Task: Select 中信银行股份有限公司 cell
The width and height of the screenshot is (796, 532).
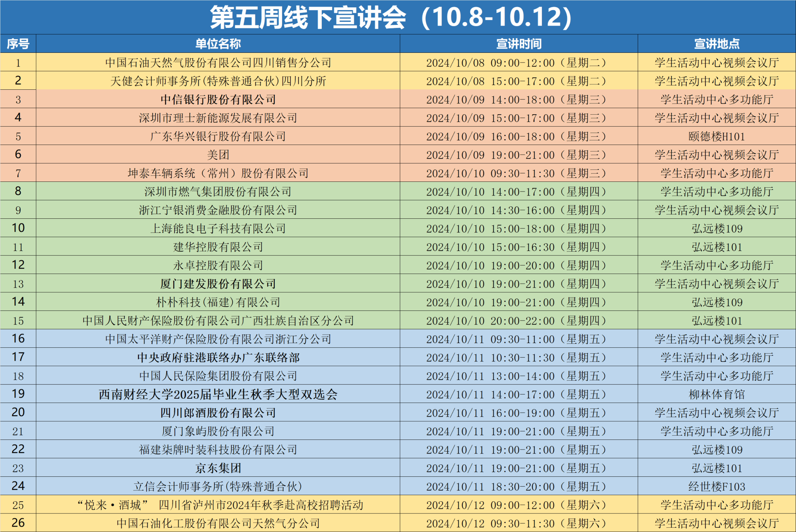Action: 218,99
